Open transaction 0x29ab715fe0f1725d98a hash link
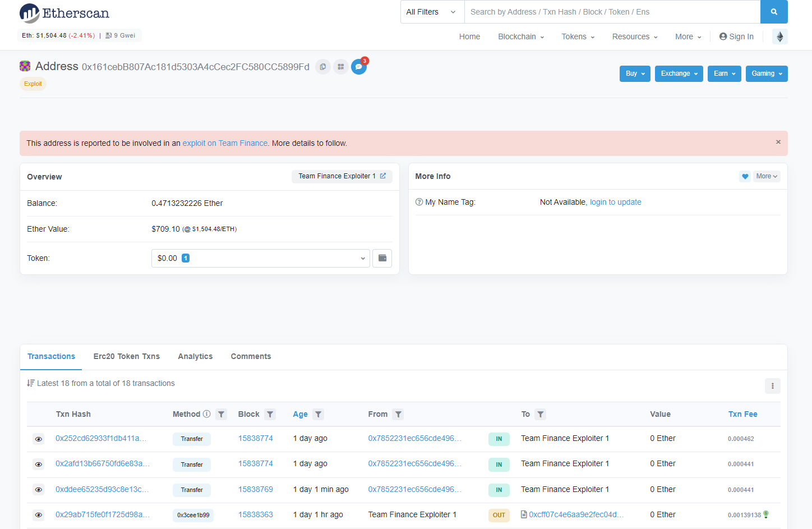 click(103, 514)
